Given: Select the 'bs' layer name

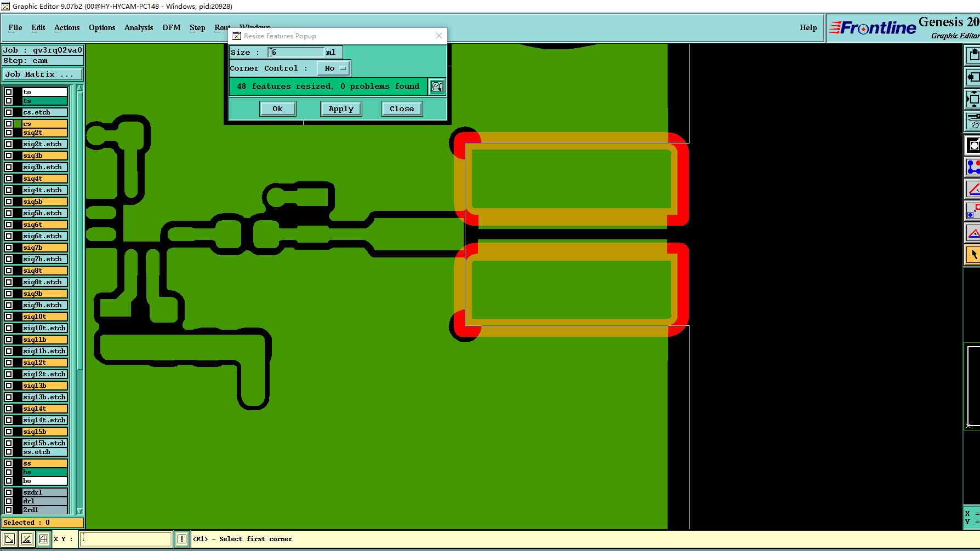Looking at the screenshot, I should point(44,472).
